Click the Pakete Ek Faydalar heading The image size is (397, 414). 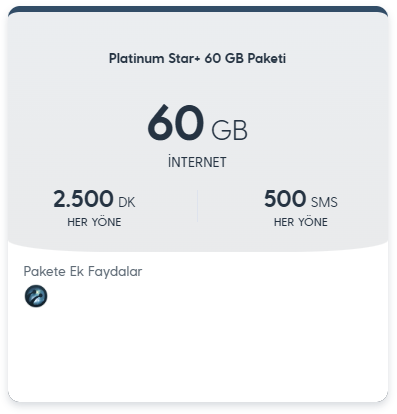[83, 272]
